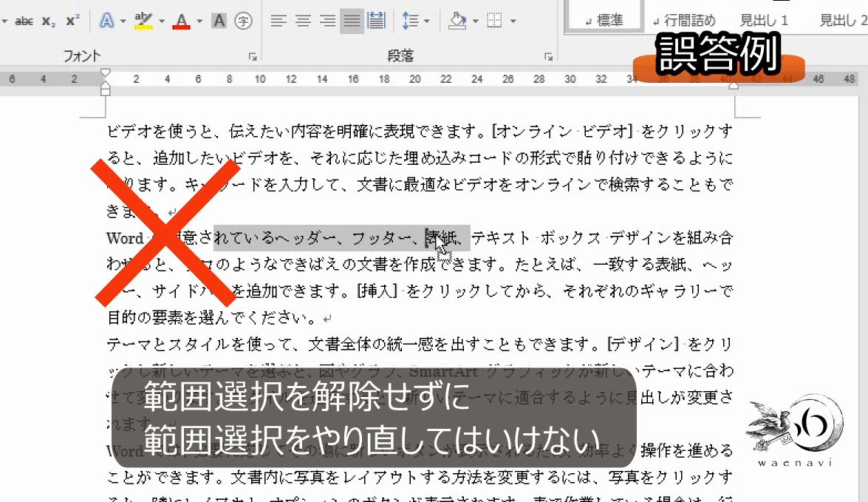Image resolution: width=868 pixels, height=502 pixels.
Task: Align paragraph text left
Action: (278, 21)
